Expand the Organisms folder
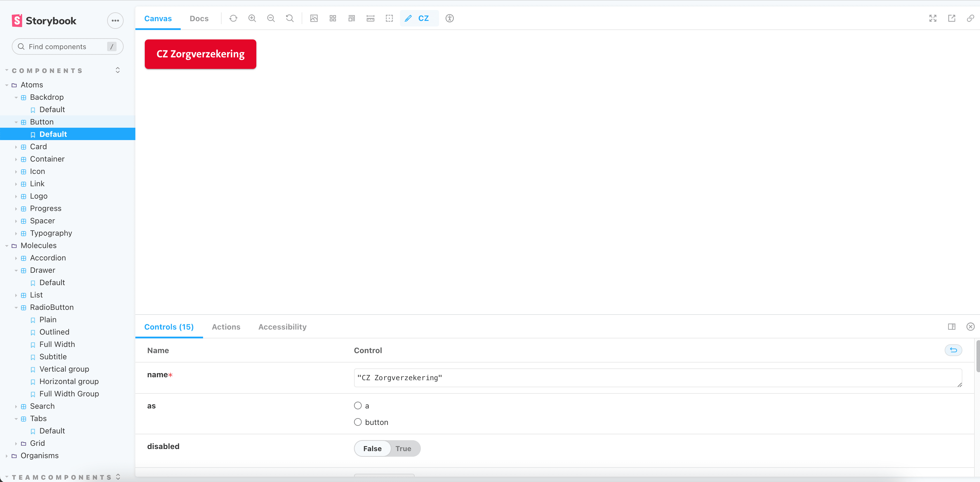The height and width of the screenshot is (482, 980). point(39,456)
